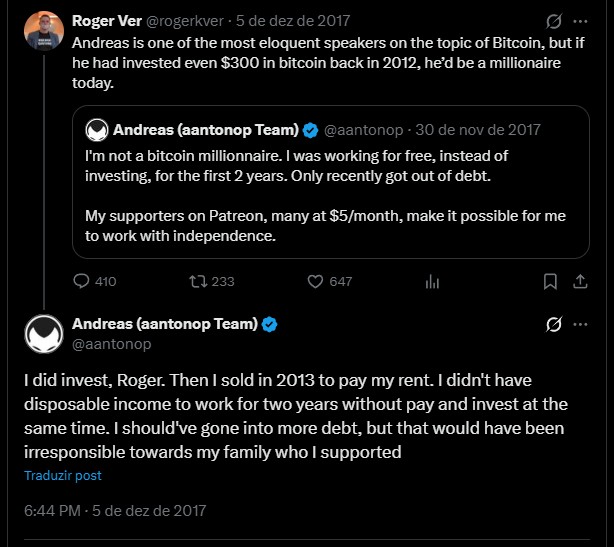
Task: Retweet Roger Ver's post showing 233
Action: coord(197,281)
